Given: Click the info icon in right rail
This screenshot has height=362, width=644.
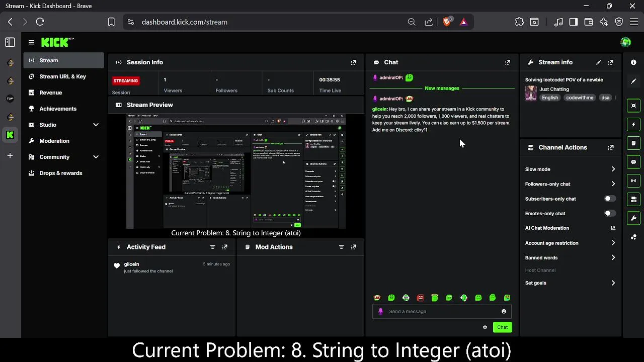Looking at the screenshot, I should click(633, 62).
